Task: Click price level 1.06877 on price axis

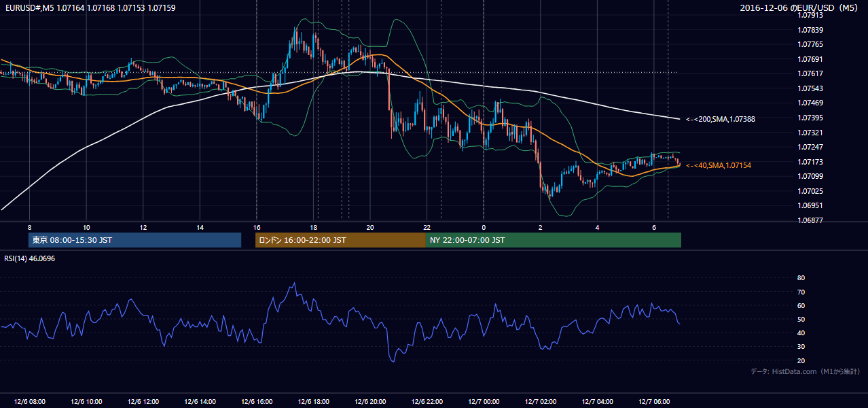Action: (x=811, y=220)
